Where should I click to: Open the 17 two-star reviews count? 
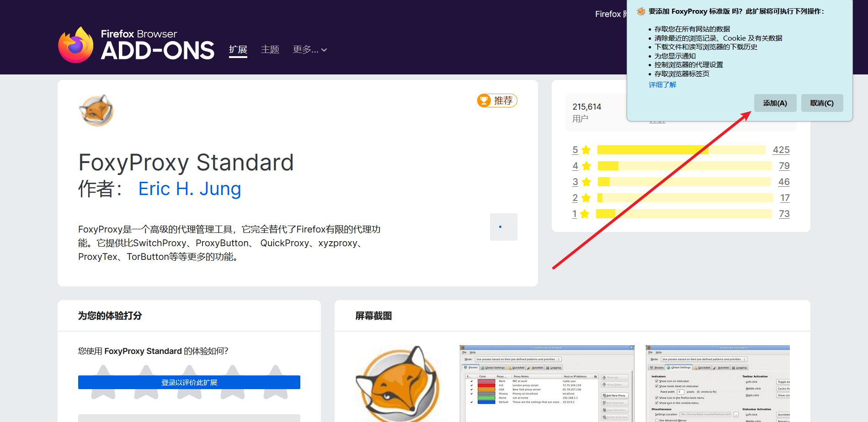click(785, 198)
